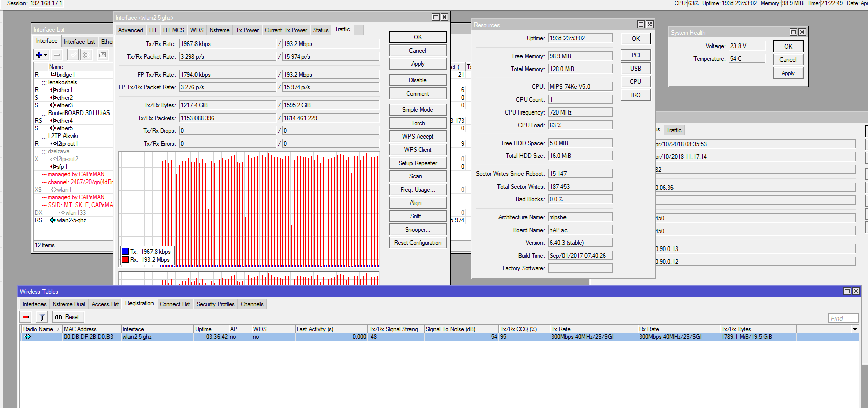Click the checkmark enable icon in Interface List
The height and width of the screenshot is (408, 868).
tap(73, 55)
